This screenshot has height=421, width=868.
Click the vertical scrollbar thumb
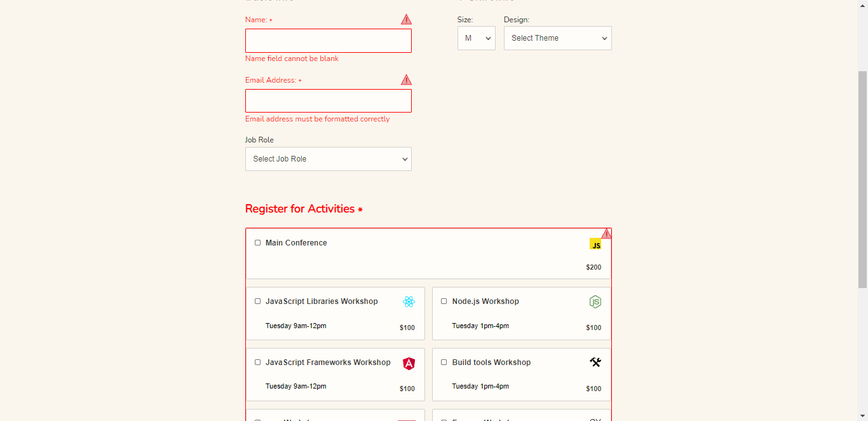(x=863, y=159)
